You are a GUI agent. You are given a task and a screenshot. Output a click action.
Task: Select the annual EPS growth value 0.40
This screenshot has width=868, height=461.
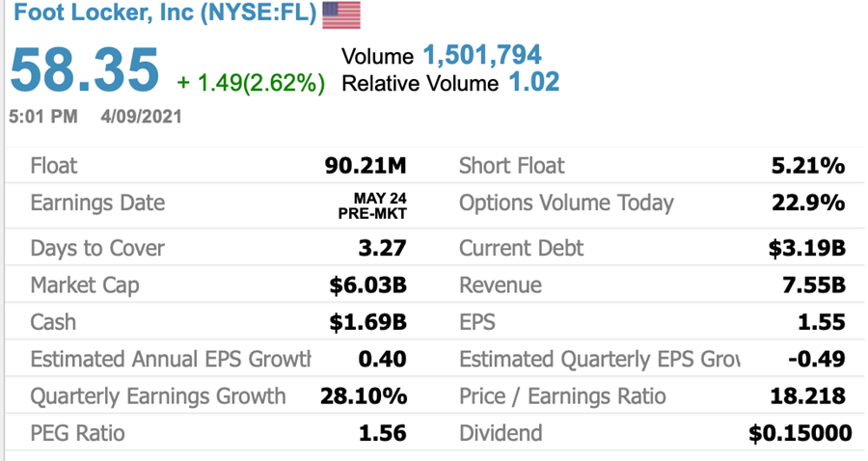383,359
